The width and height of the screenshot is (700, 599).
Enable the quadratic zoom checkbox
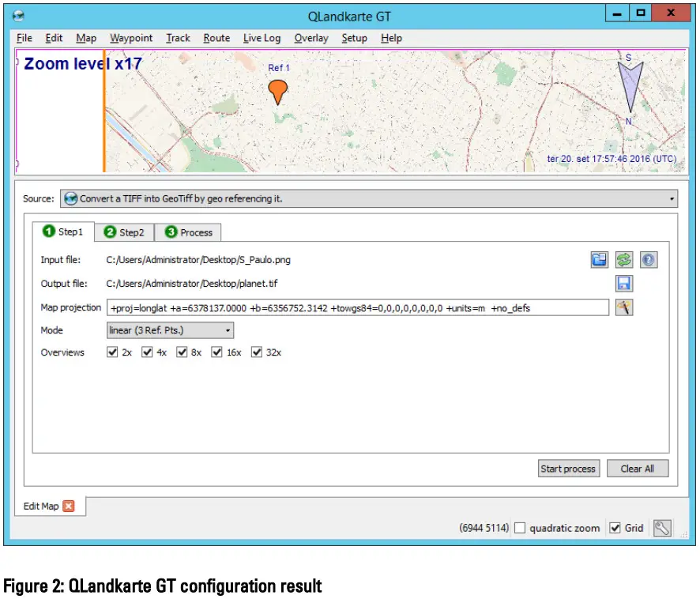[x=520, y=528]
